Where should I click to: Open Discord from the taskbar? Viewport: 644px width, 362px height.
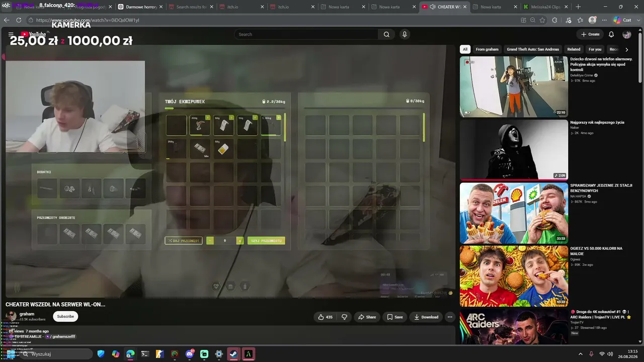click(190, 354)
